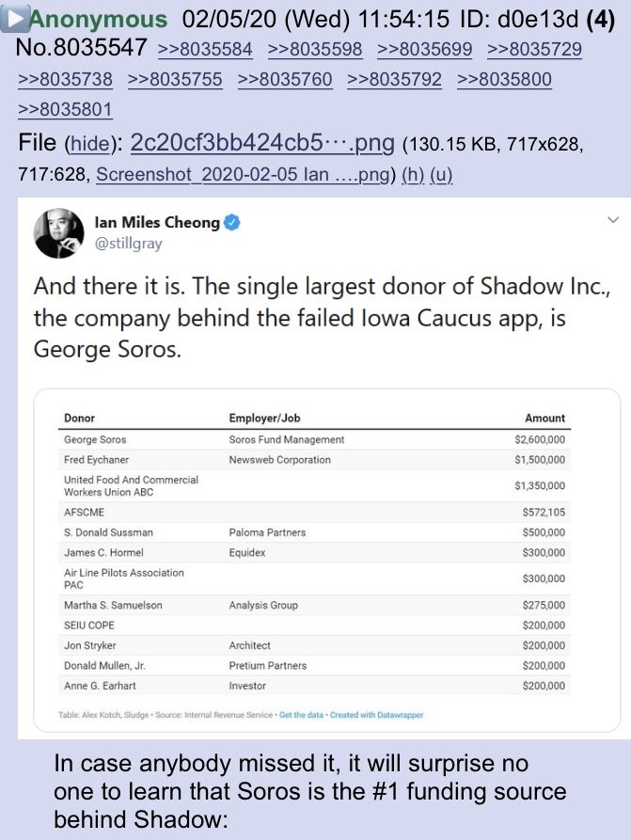Open the "Get the data" link
Viewport: 631px width, 840px height.
tap(303, 715)
